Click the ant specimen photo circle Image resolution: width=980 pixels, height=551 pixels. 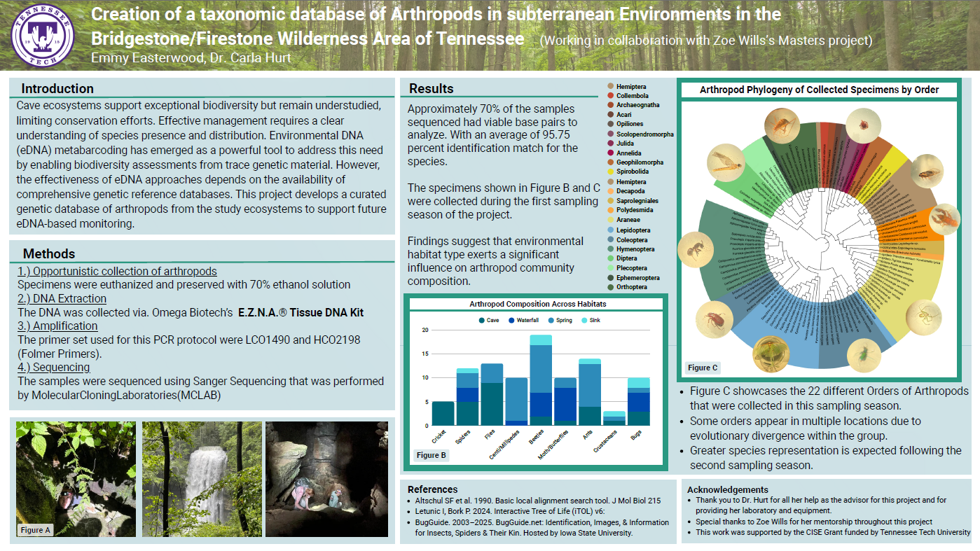click(697, 250)
